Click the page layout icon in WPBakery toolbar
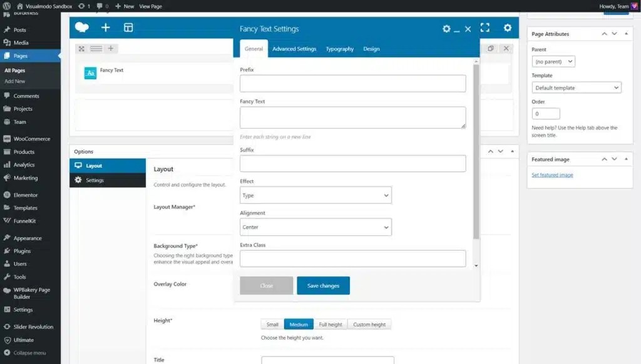This screenshot has height=364, width=641. click(130, 28)
